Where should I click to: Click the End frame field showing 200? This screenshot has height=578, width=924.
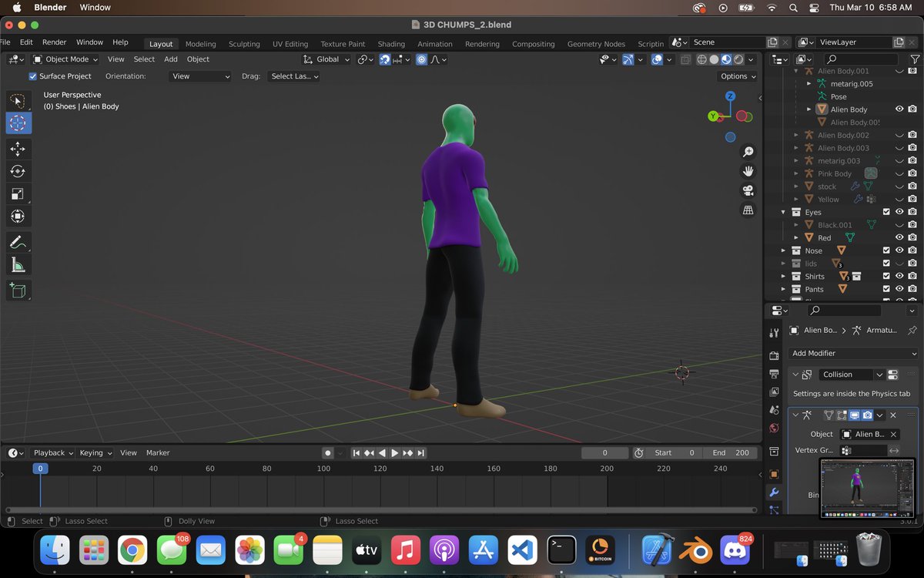point(731,453)
